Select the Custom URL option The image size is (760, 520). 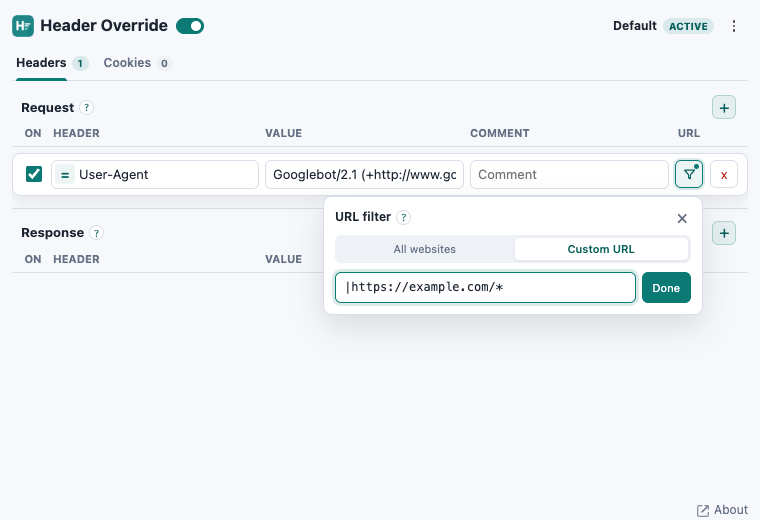pos(601,249)
